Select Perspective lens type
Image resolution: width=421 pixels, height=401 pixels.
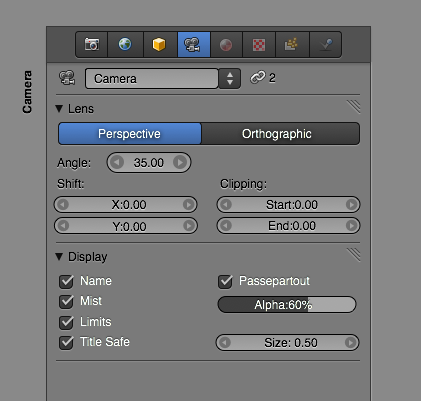click(130, 134)
